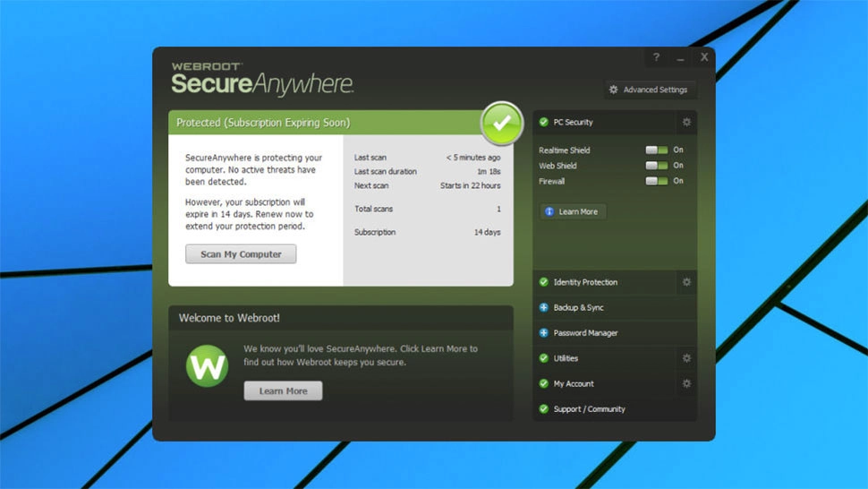Image resolution: width=868 pixels, height=489 pixels.
Task: Click the green protected checkmark badge
Action: coord(501,123)
